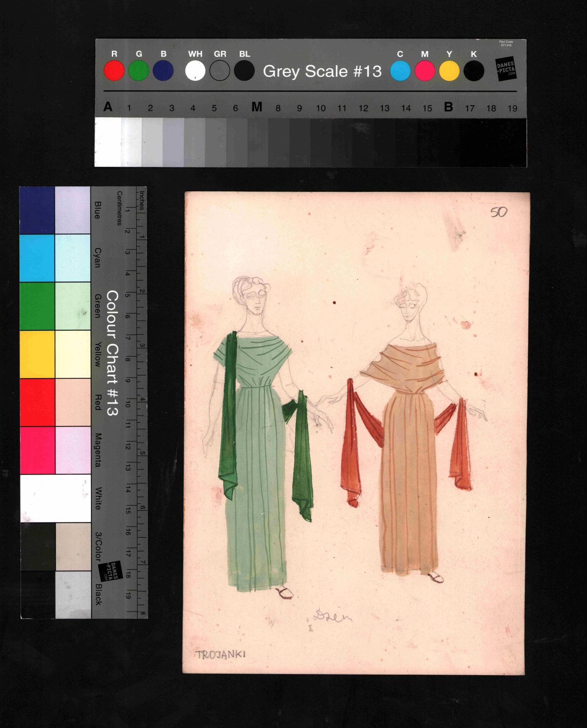587x728 pixels.
Task: Select the white WH circle
Action: [x=195, y=71]
